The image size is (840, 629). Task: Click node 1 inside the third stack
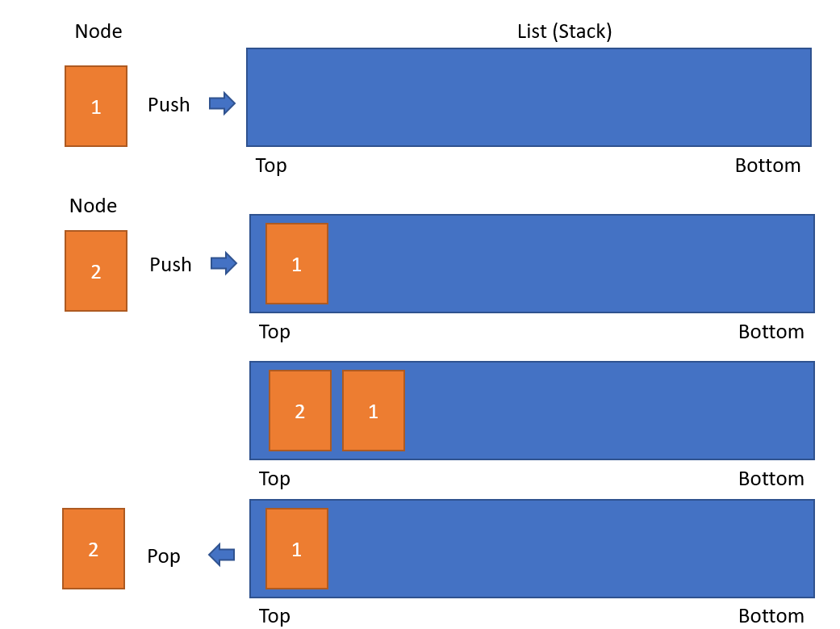[374, 411]
